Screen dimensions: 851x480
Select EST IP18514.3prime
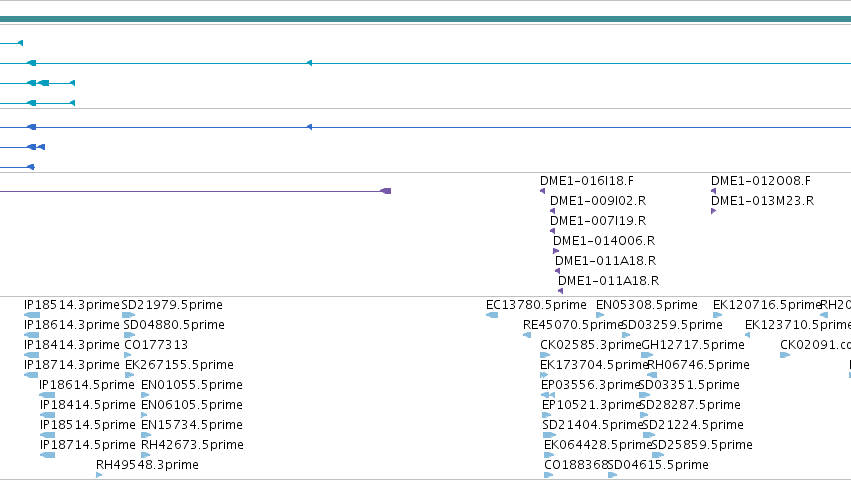[72, 305]
